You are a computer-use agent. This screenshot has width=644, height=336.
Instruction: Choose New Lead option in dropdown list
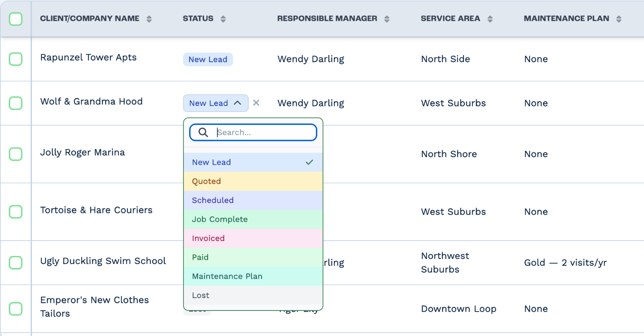[x=253, y=162]
